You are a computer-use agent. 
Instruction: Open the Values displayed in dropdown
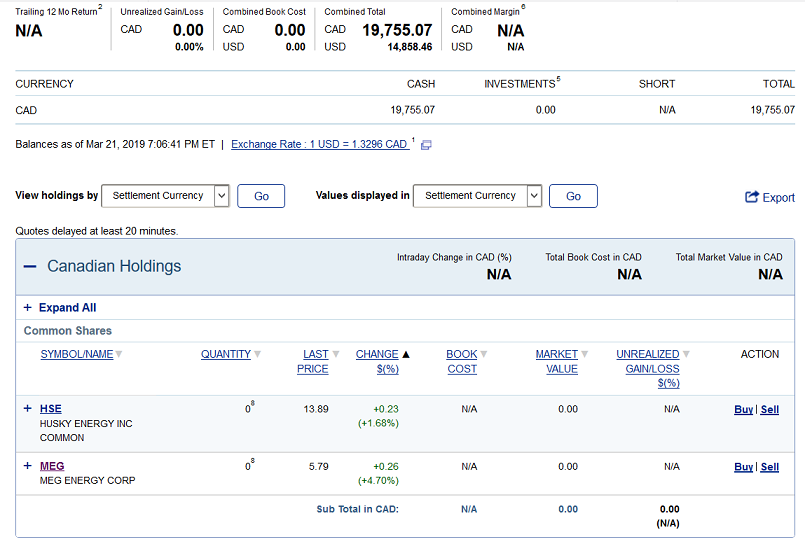pyautogui.click(x=477, y=196)
